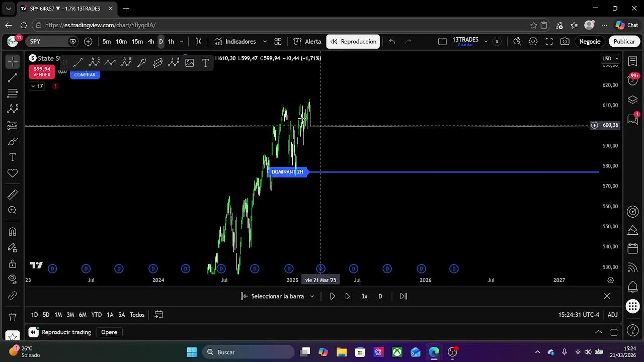Screen dimensions: 644x362
Task: Select the 4h timeframe
Action: (151, 42)
